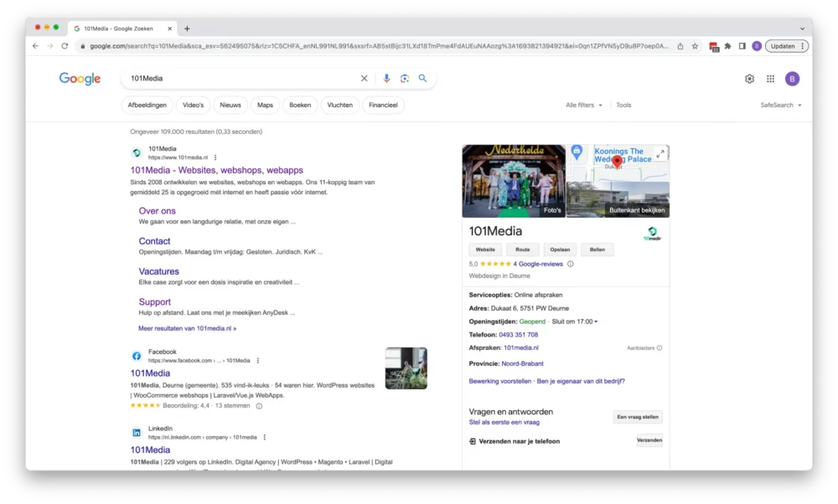Click 'Een vraag stellen' button
Viewport: 838px width, 504px height.
tap(638, 418)
